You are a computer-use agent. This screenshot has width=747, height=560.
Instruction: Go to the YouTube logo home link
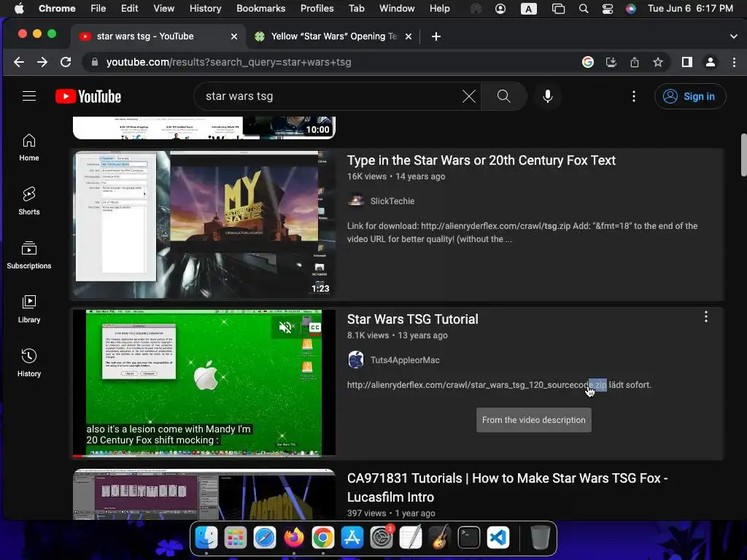[88, 96]
